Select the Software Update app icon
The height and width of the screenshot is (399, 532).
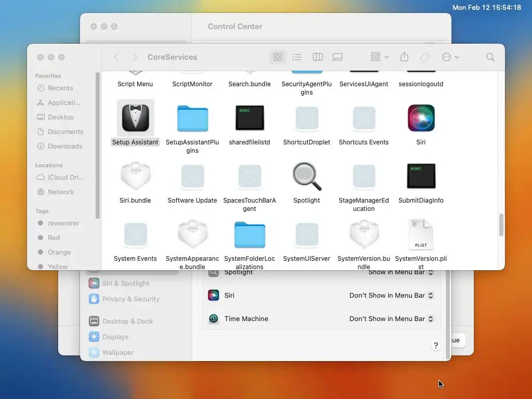point(192,177)
